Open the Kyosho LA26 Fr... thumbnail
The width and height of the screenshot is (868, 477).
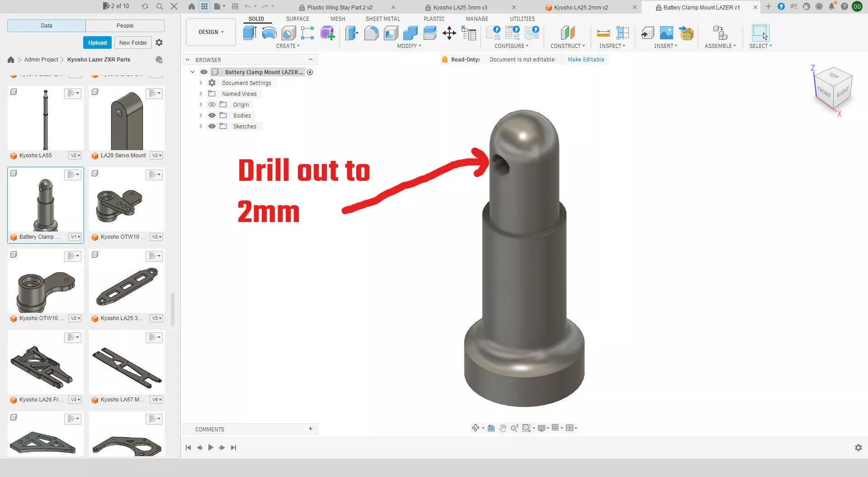pyautogui.click(x=46, y=363)
